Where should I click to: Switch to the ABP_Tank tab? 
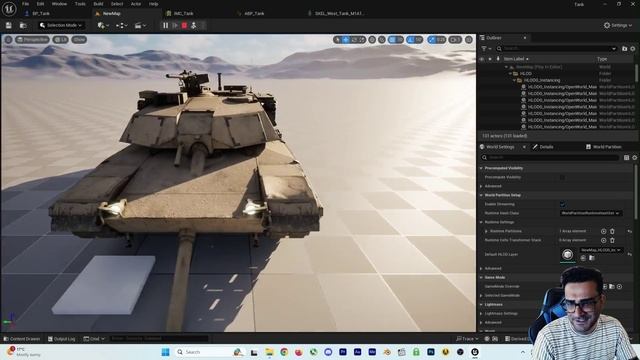(x=254, y=13)
